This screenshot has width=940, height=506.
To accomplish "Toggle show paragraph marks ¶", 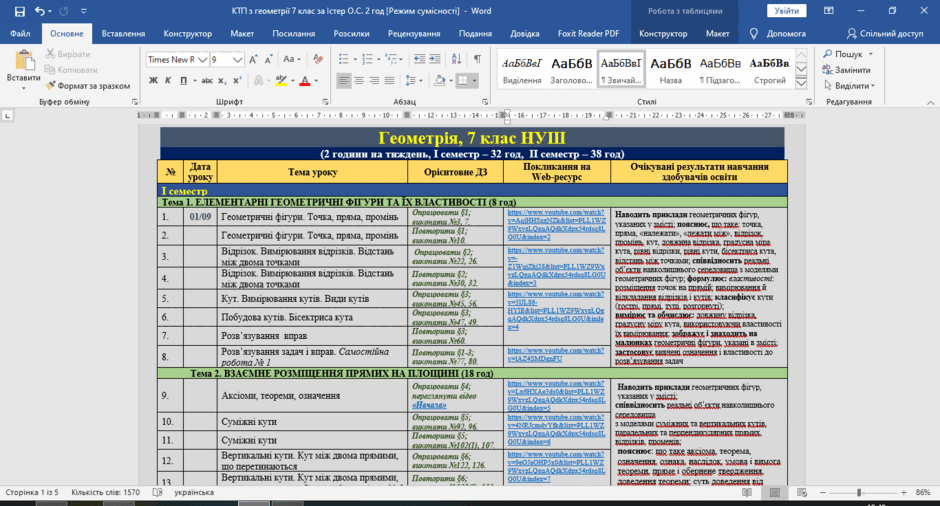I will [478, 59].
